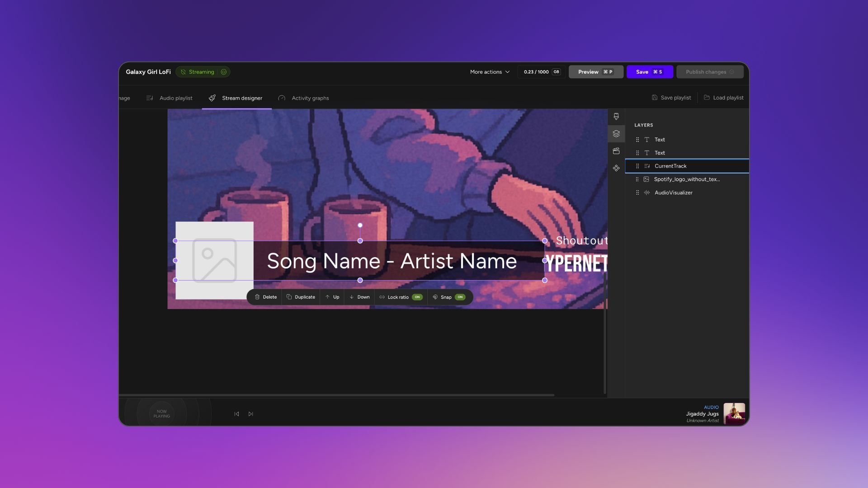Toggle Lock ratio ON switch
868x488 pixels.
coord(417,297)
